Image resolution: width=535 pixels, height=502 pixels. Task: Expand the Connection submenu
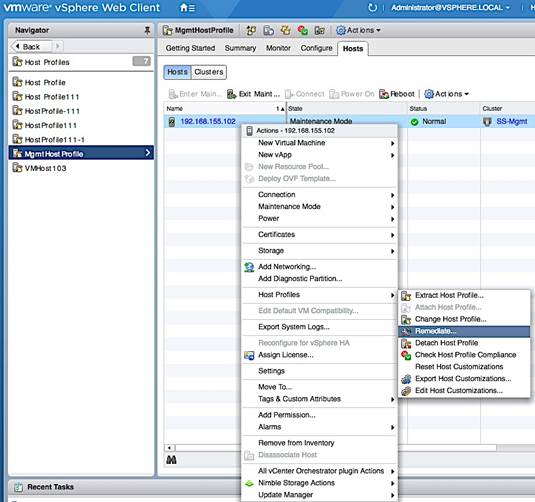[392, 195]
